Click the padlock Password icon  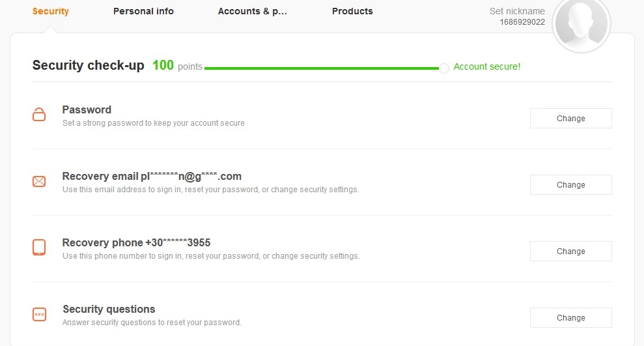39,115
